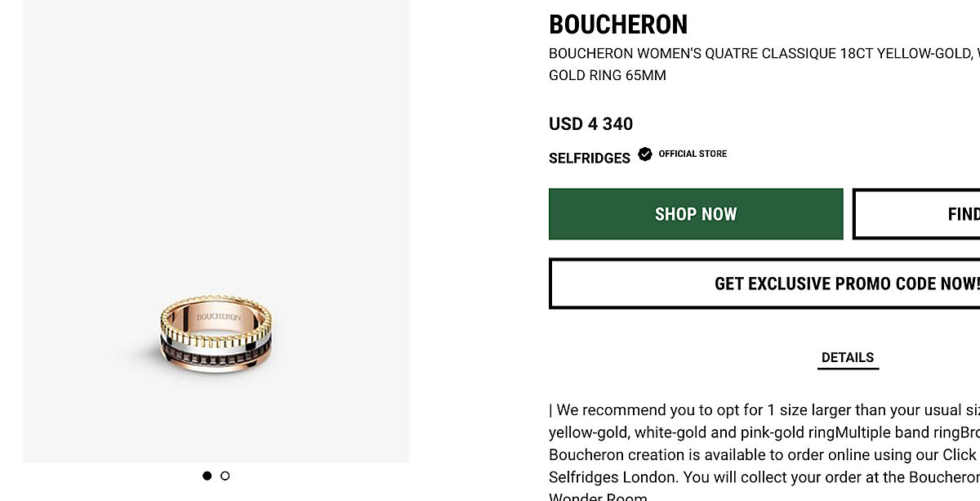The image size is (980, 501).
Task: Open the DETAILS tab
Action: click(x=848, y=358)
